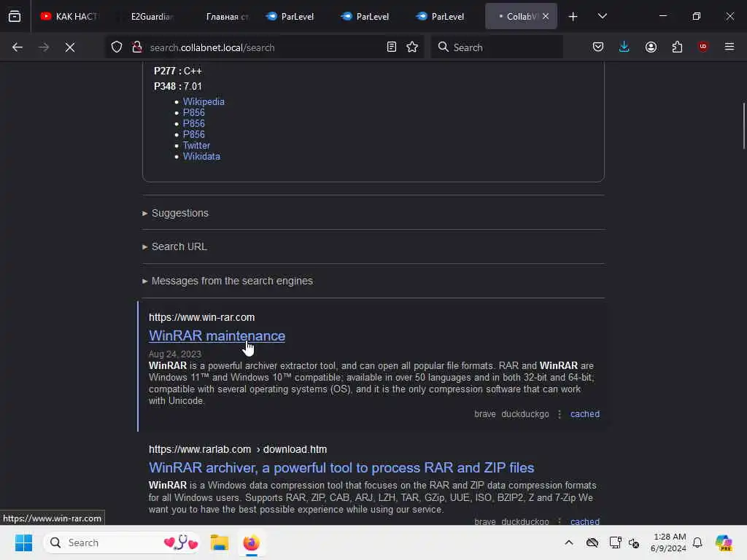Switch to the first ParLevel tab
Image resolution: width=747 pixels, height=560 pixels.
click(290, 16)
